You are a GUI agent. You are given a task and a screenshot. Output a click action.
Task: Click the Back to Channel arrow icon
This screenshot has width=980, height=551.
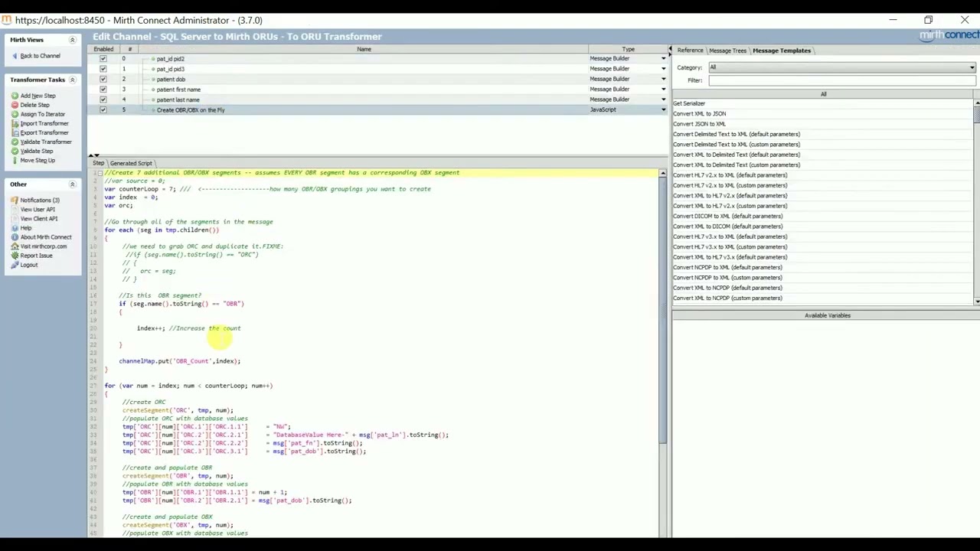[x=15, y=56]
